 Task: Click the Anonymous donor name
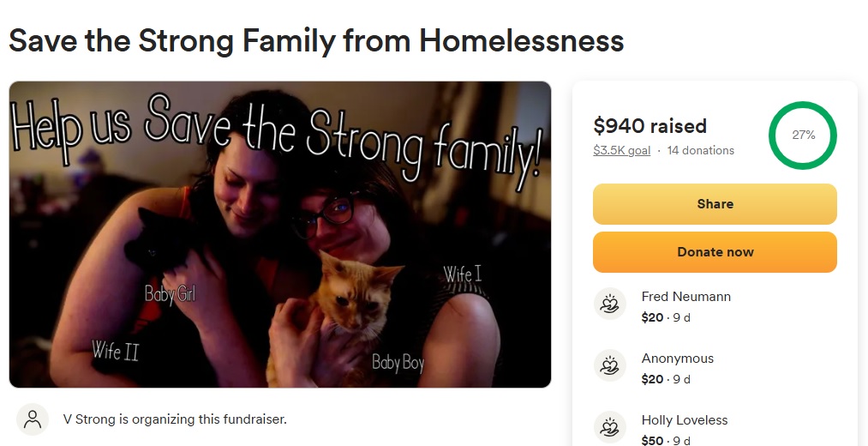pos(678,359)
